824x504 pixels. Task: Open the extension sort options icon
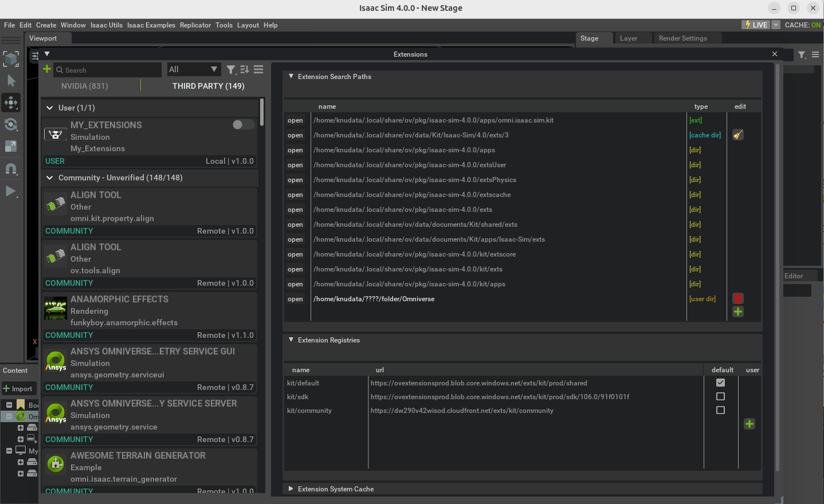[245, 69]
